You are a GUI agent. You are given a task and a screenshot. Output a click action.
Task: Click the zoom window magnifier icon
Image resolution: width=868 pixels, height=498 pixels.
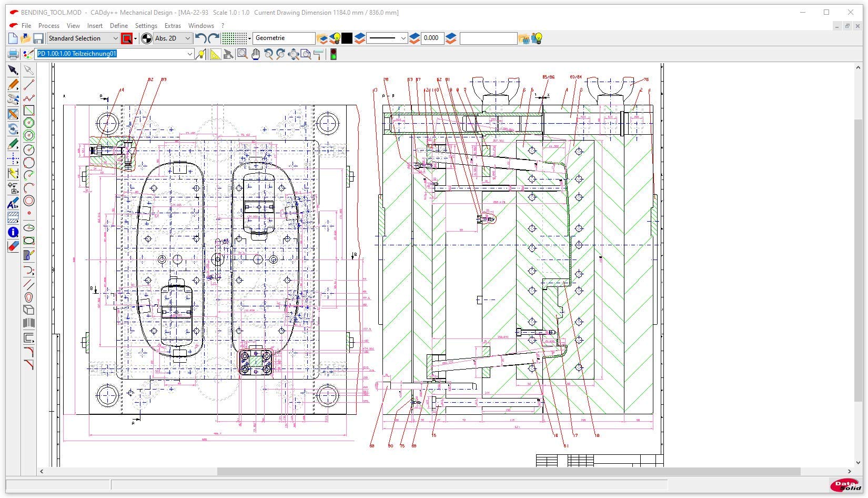click(243, 54)
